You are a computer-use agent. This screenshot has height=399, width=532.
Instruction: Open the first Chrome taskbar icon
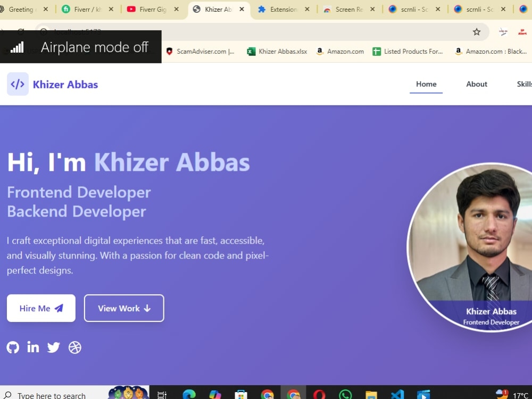[x=267, y=395]
